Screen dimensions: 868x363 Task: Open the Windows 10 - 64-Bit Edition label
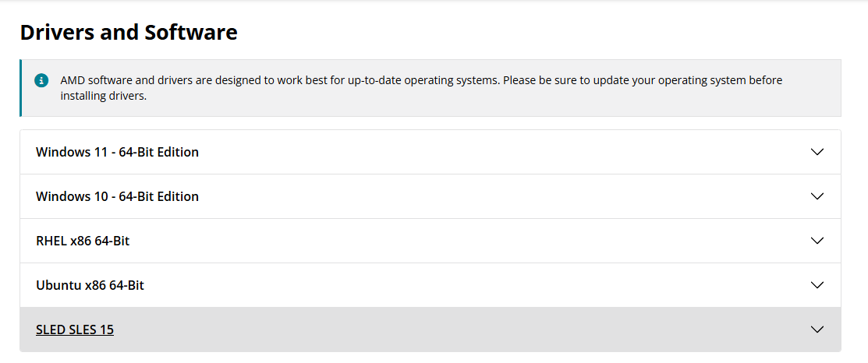(x=117, y=196)
